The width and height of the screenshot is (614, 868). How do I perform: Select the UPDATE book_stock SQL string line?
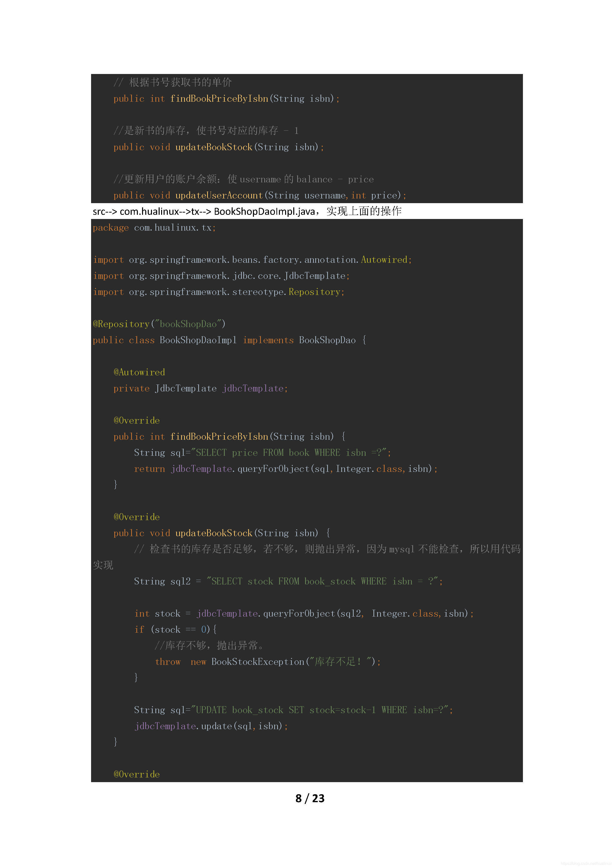click(293, 710)
